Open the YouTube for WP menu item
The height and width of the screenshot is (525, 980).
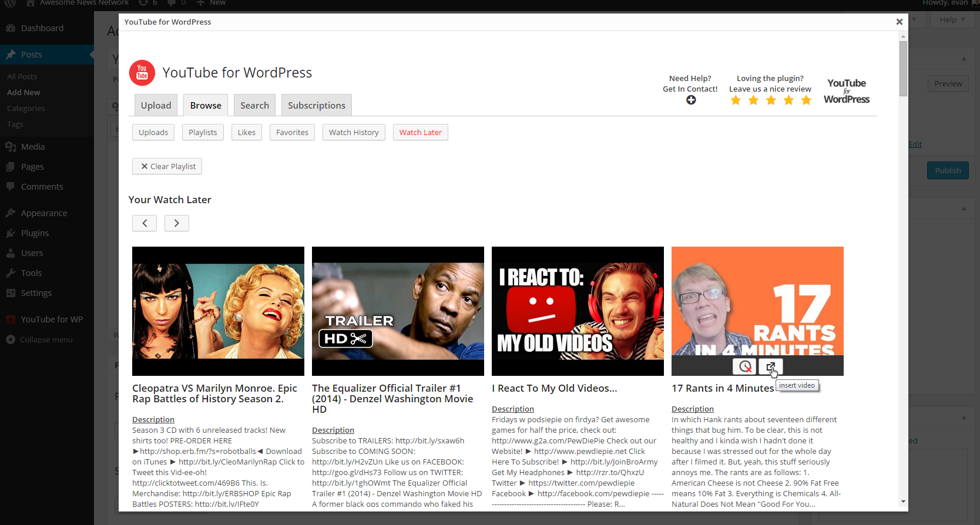[x=47, y=319]
